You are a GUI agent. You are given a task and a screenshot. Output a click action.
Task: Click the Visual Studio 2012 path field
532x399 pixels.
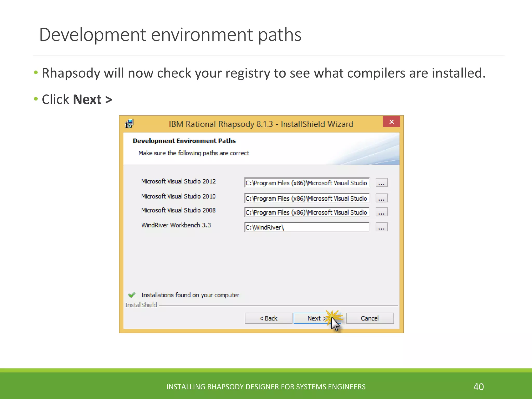(307, 183)
